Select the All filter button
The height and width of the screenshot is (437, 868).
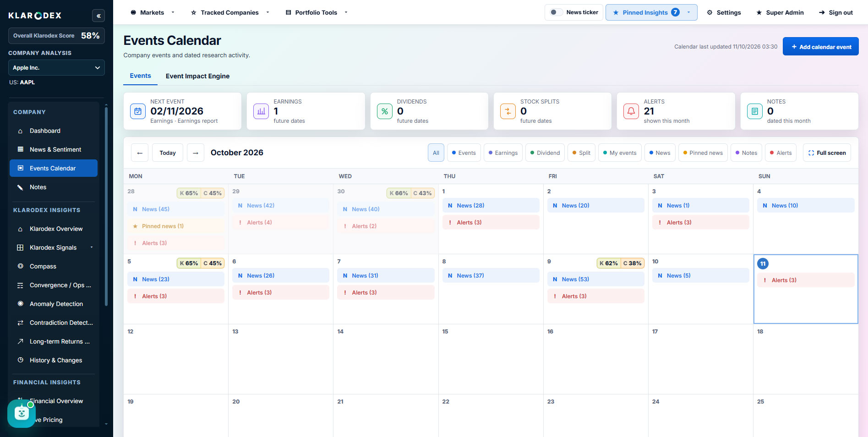[x=436, y=153]
